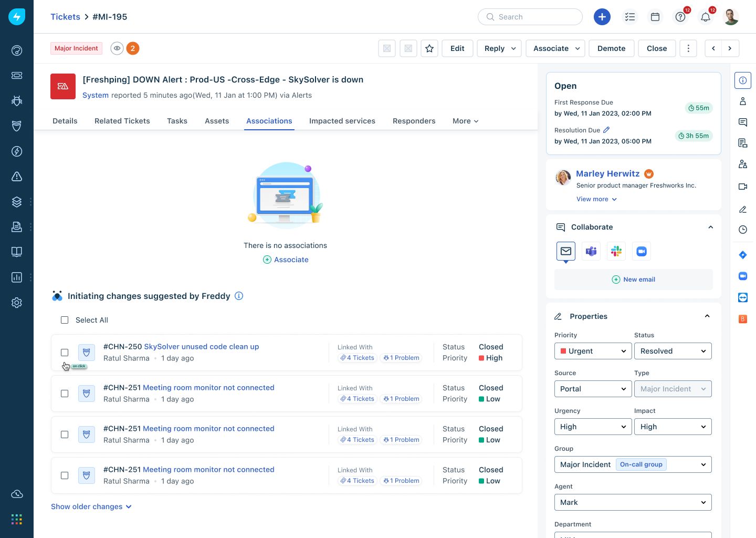Click the Demote button

[611, 48]
